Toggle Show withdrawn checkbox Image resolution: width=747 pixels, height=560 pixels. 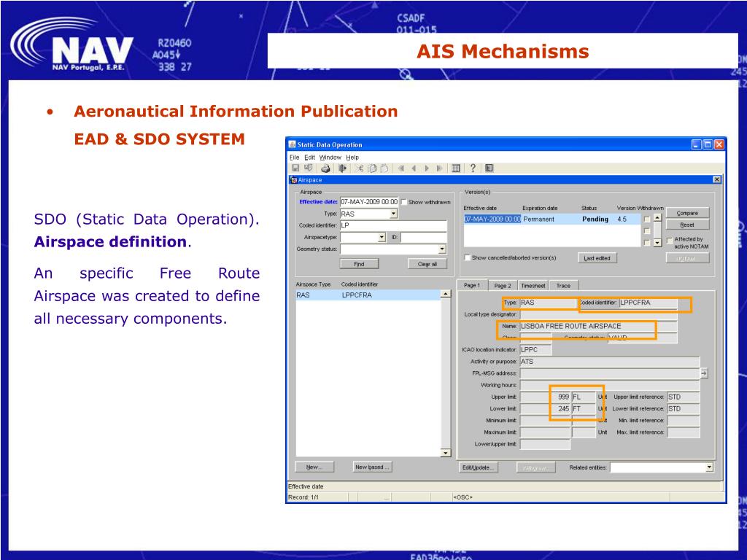[x=404, y=203]
